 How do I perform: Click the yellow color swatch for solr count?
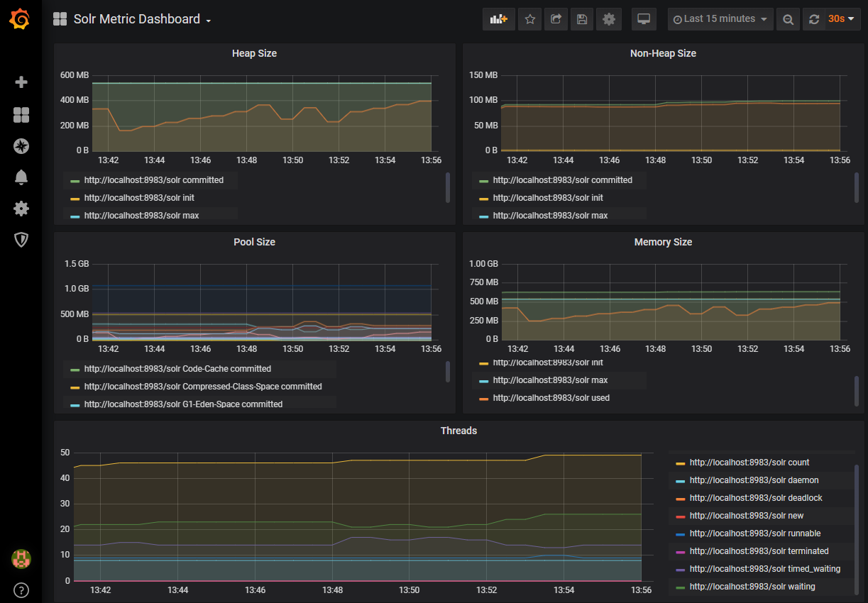(680, 463)
